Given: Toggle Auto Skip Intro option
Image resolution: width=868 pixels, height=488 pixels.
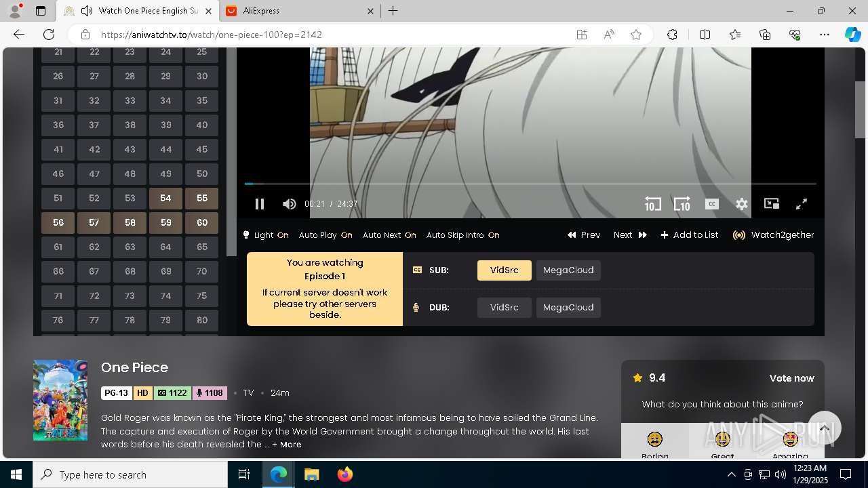Looking at the screenshot, I should [x=462, y=235].
